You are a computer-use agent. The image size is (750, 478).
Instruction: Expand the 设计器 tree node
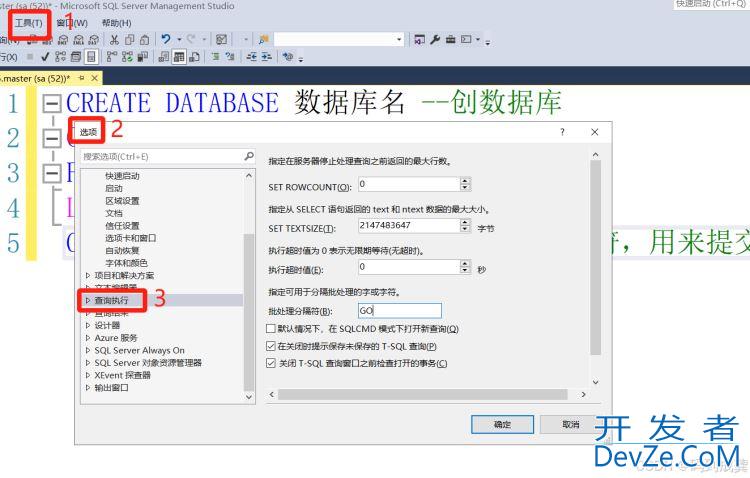tap(88, 325)
